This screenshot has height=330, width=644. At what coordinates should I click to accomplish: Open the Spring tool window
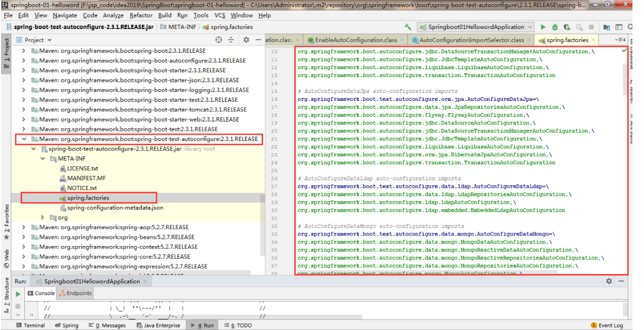pyautogui.click(x=66, y=325)
